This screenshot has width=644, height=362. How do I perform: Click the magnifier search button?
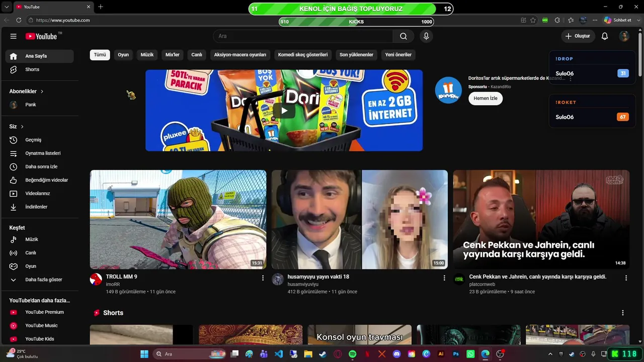click(404, 36)
